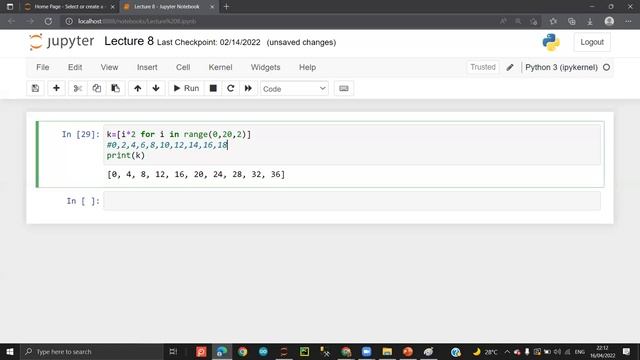Go back using the browser back arrow
Screen dimensions: 640x360
pos(11,21)
